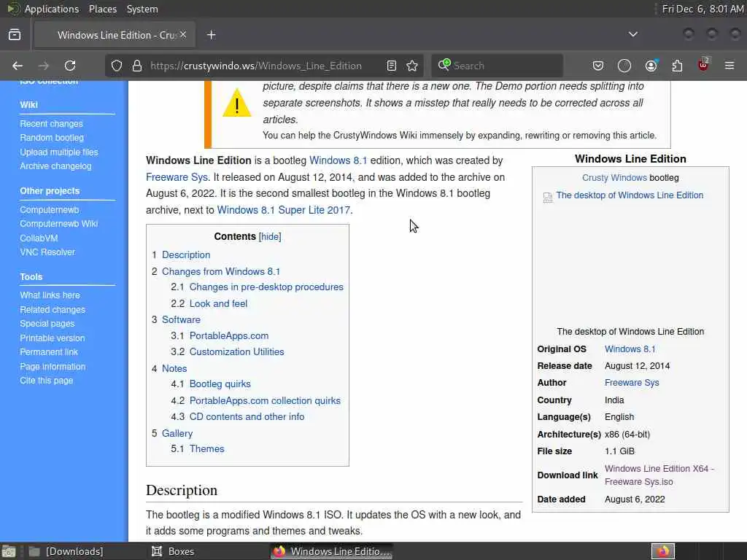Open a new browser tab

(212, 35)
